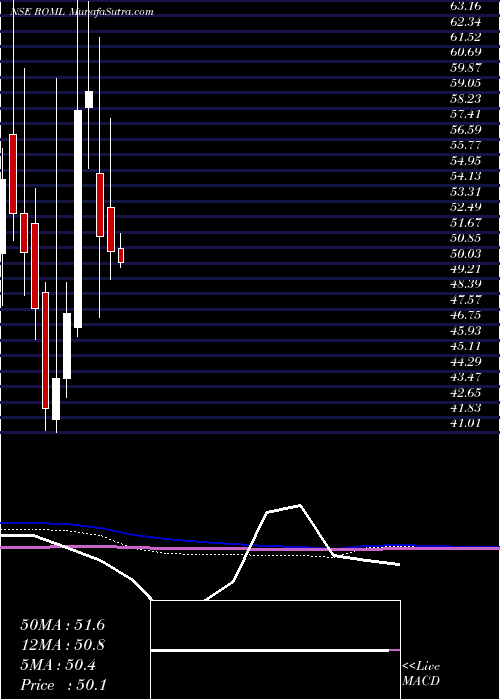Click the 60.69 price axis label
Screen dimensions: 500x700
click(466, 52)
